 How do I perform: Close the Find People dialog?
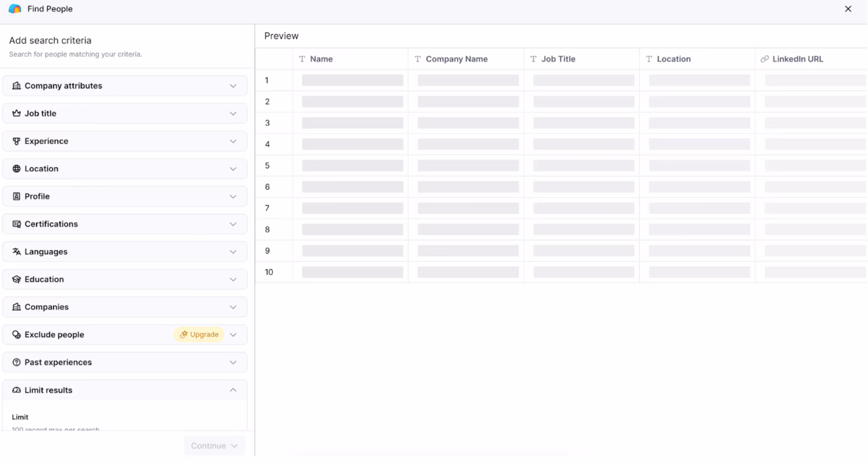(848, 9)
